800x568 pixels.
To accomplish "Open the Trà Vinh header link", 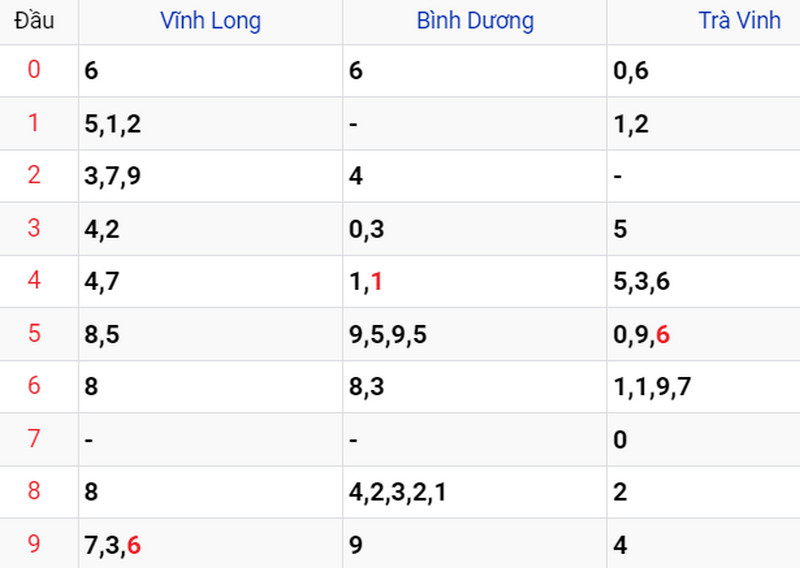I will (739, 20).
